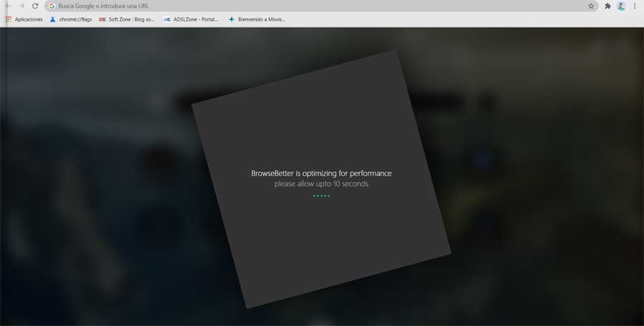Reload the current page
Screen dimensions: 644x326
pyautogui.click(x=35, y=6)
